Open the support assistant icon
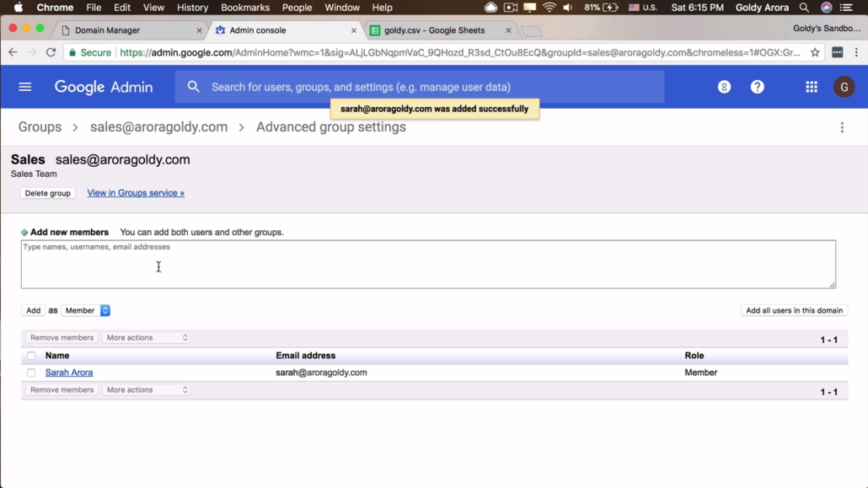Image resolution: width=868 pixels, height=488 pixels. 724,87
